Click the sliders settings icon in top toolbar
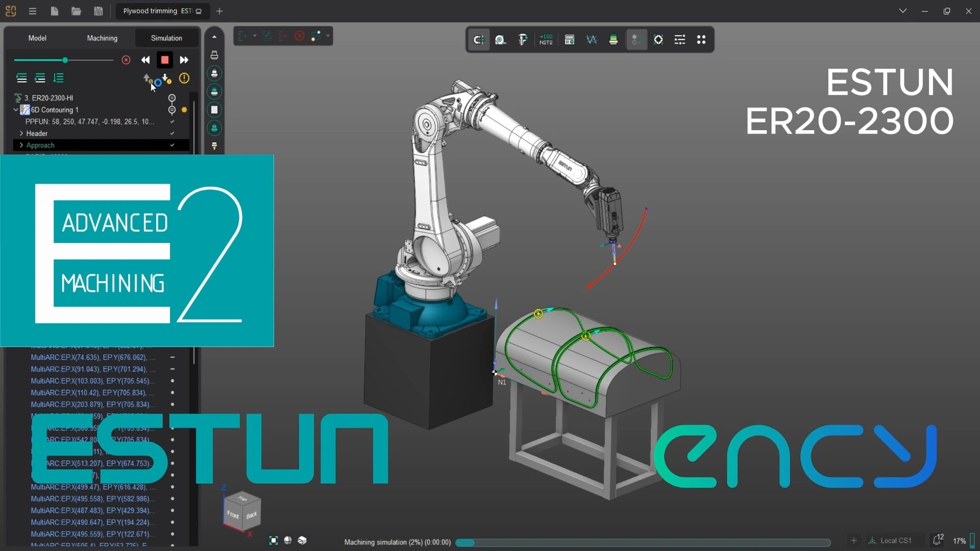The height and width of the screenshot is (551, 980). coord(679,40)
